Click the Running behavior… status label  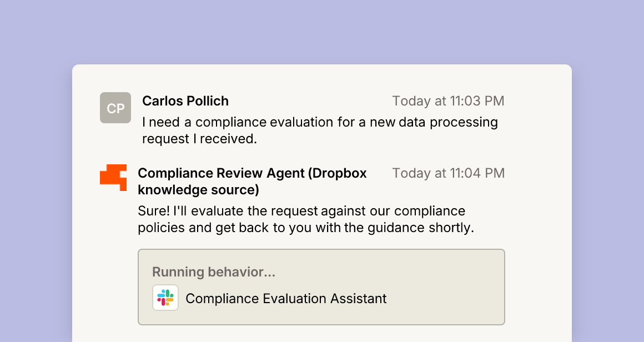(214, 272)
